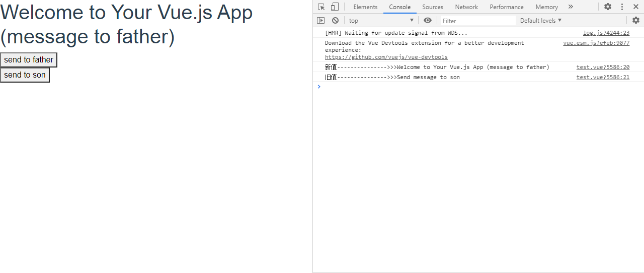Switch to the Memory tab
Image resolution: width=644 pixels, height=273 pixels.
tap(546, 7)
